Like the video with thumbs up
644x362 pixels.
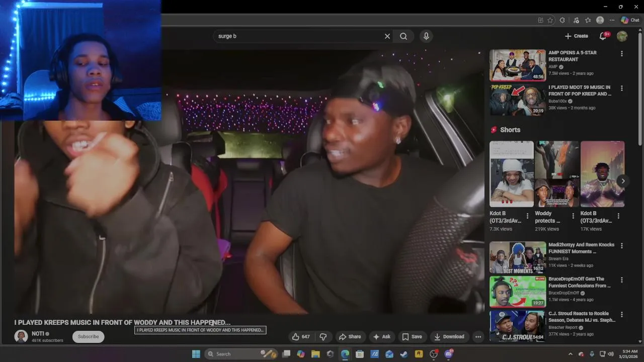tap(302, 337)
